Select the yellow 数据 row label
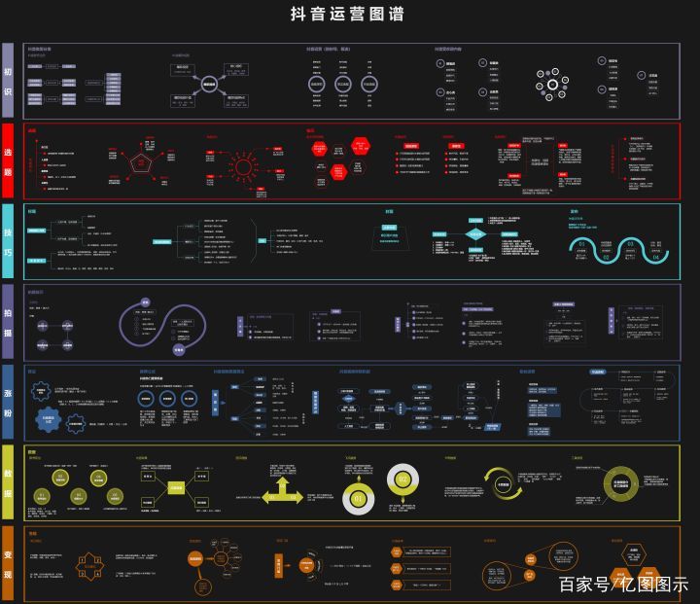Screen dimensions: 700x604 point(8,483)
